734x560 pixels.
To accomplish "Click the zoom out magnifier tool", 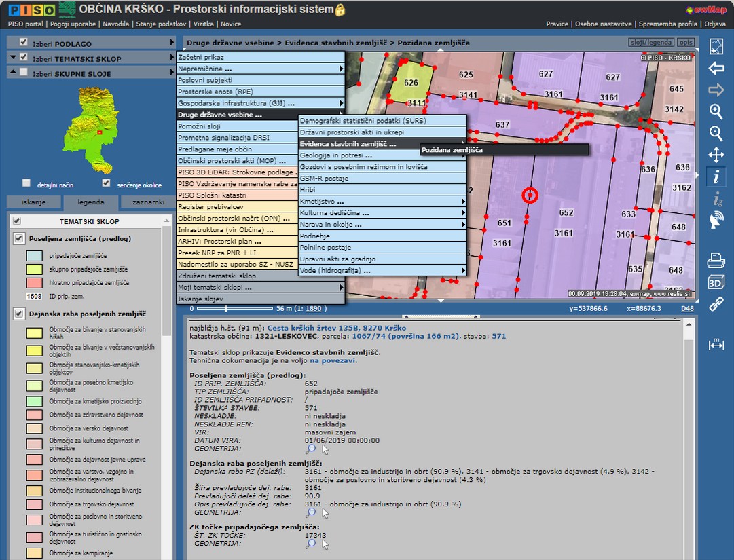I will click(716, 133).
